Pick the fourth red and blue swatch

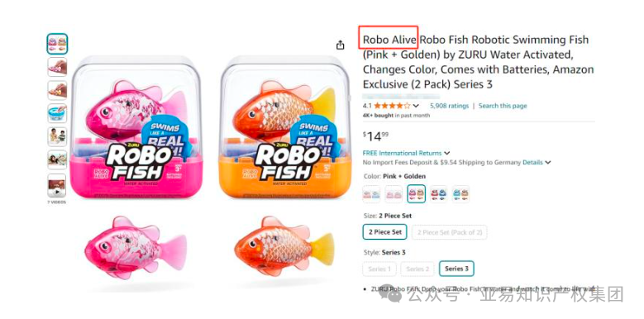pyautogui.click(x=438, y=193)
